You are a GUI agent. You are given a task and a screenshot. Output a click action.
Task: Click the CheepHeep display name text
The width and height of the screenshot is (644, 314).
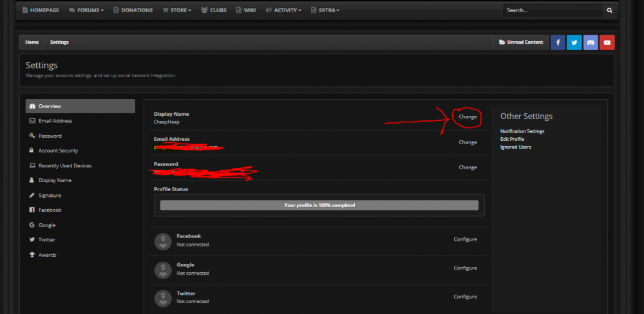point(167,122)
